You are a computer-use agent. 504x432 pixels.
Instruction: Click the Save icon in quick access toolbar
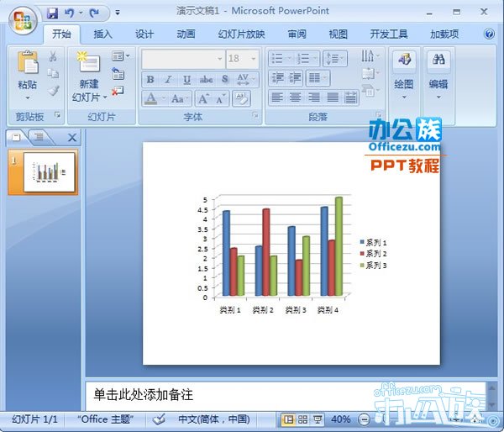[53, 13]
